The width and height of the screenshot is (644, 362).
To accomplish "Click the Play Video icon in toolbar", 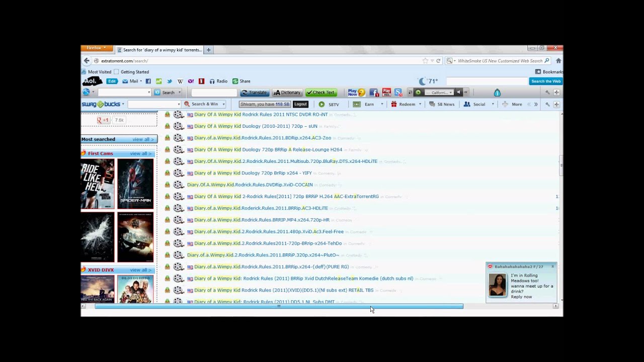I will pos(386,93).
